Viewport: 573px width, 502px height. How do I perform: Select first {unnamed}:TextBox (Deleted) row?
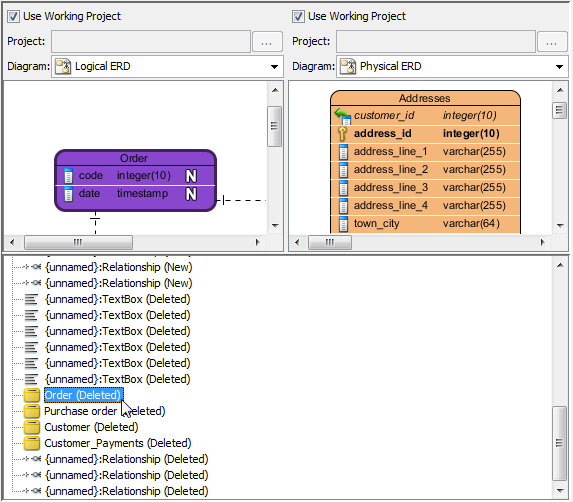pos(117,299)
